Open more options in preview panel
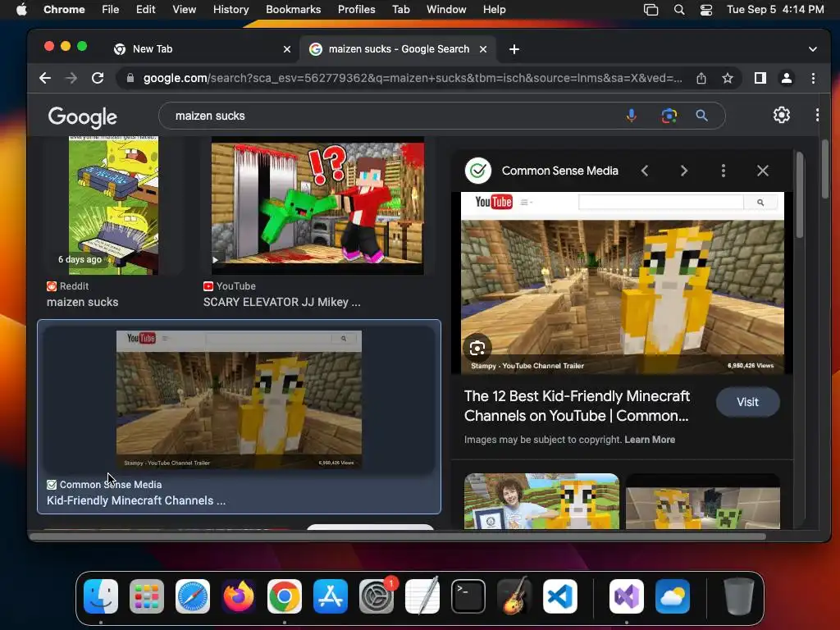The height and width of the screenshot is (630, 840). [x=724, y=171]
